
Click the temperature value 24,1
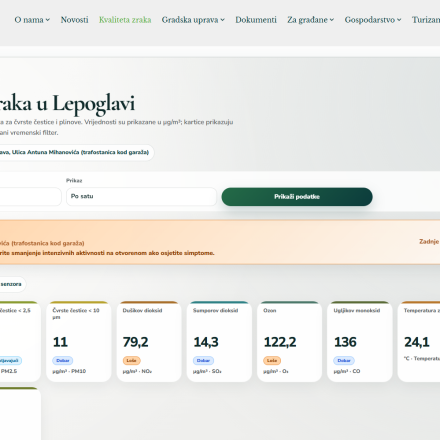(417, 342)
